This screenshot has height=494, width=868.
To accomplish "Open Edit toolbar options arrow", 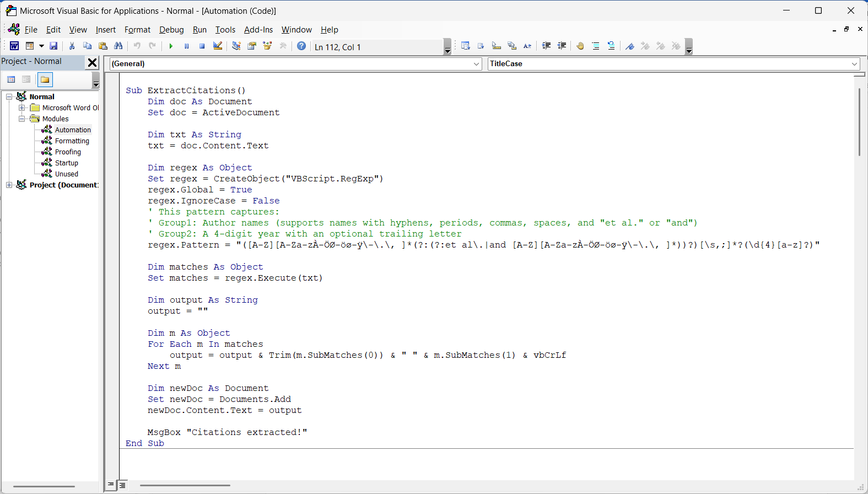I will tap(689, 47).
